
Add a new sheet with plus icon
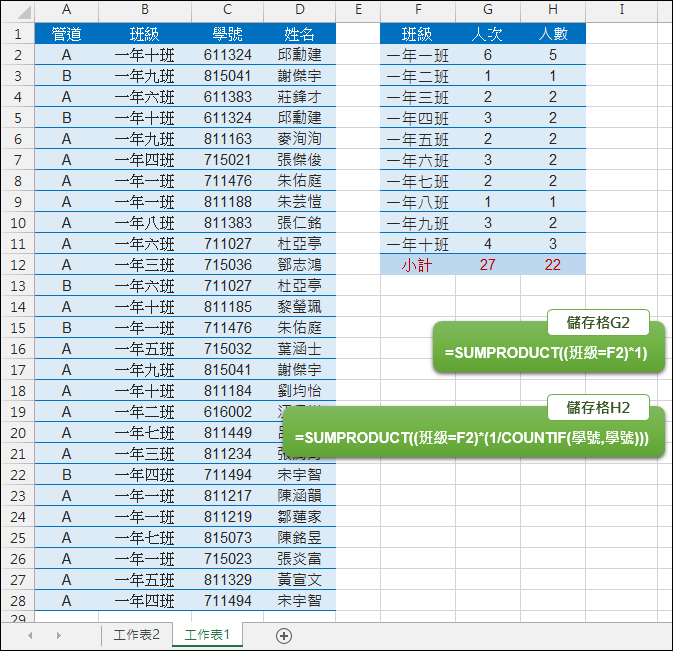point(284,636)
